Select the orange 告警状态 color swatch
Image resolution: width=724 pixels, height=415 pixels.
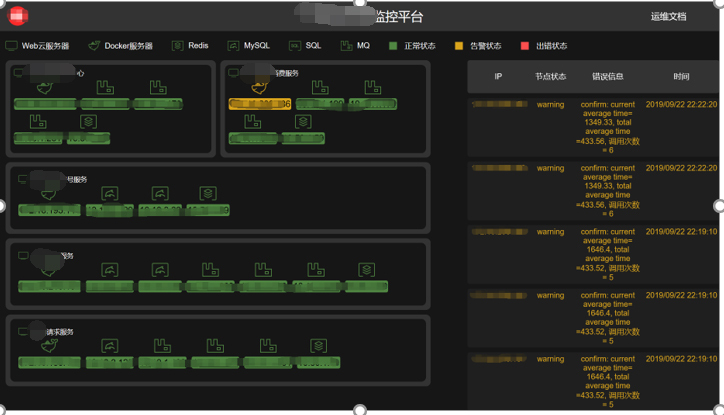[x=459, y=46]
